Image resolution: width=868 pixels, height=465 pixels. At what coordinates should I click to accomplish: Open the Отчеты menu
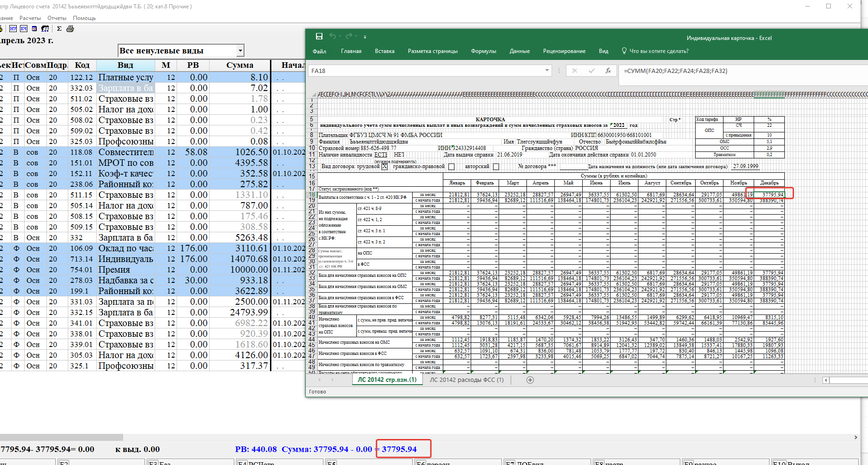tap(57, 18)
